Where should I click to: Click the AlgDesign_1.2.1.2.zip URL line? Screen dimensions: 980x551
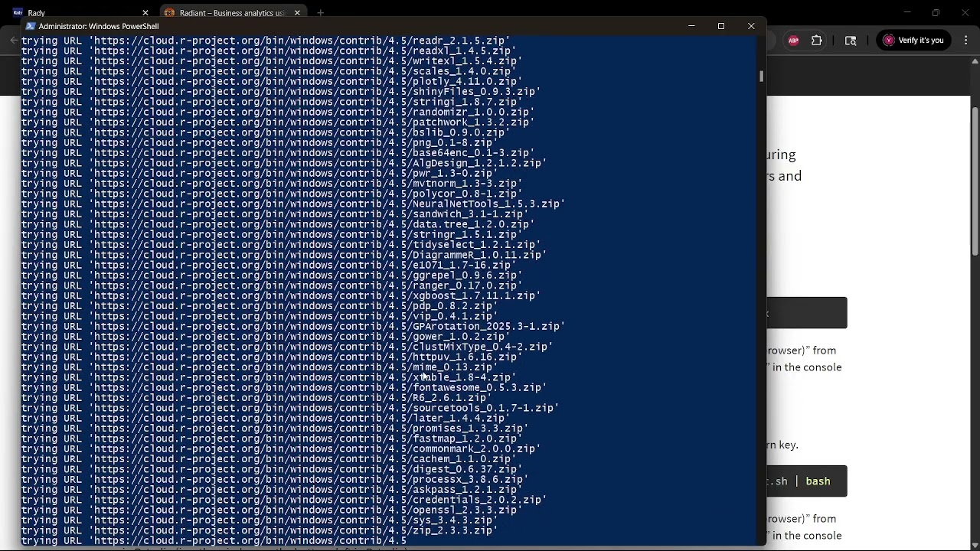[284, 163]
